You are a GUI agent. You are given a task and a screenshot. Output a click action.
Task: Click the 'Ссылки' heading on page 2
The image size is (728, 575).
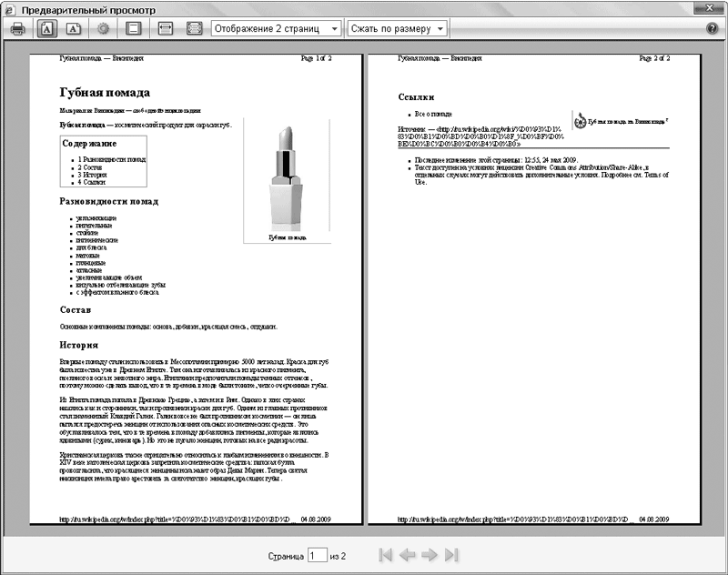[x=416, y=97]
